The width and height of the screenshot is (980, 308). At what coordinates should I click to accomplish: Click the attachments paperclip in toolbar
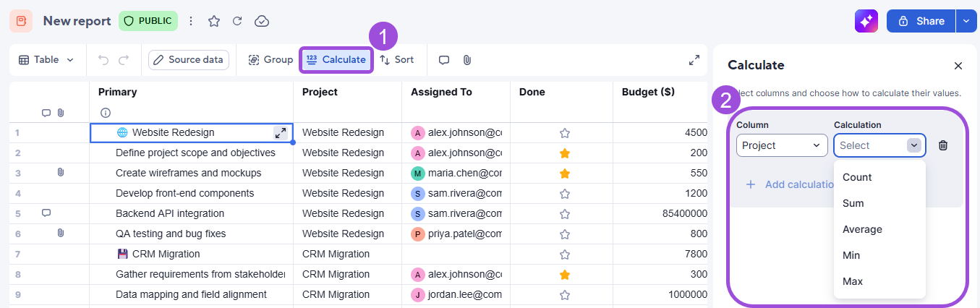click(x=467, y=60)
